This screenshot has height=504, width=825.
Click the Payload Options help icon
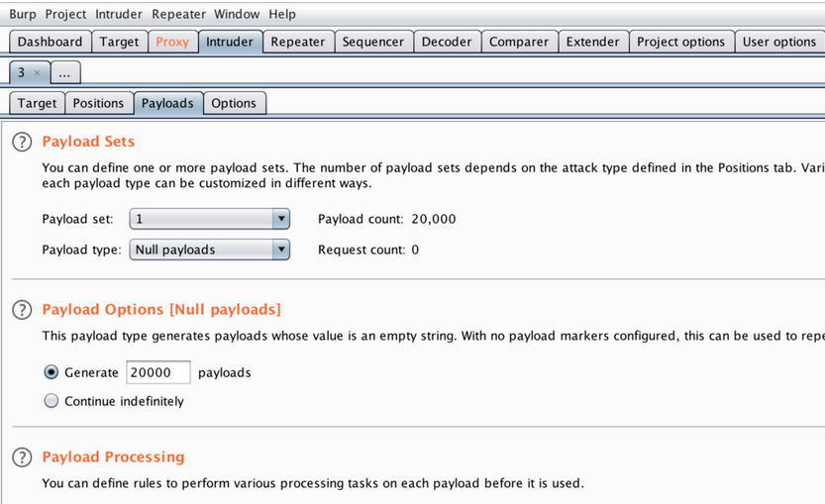tap(22, 310)
